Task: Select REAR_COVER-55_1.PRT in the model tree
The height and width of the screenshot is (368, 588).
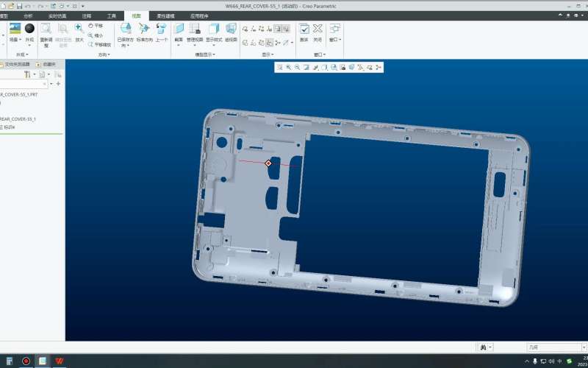Action: [18, 94]
